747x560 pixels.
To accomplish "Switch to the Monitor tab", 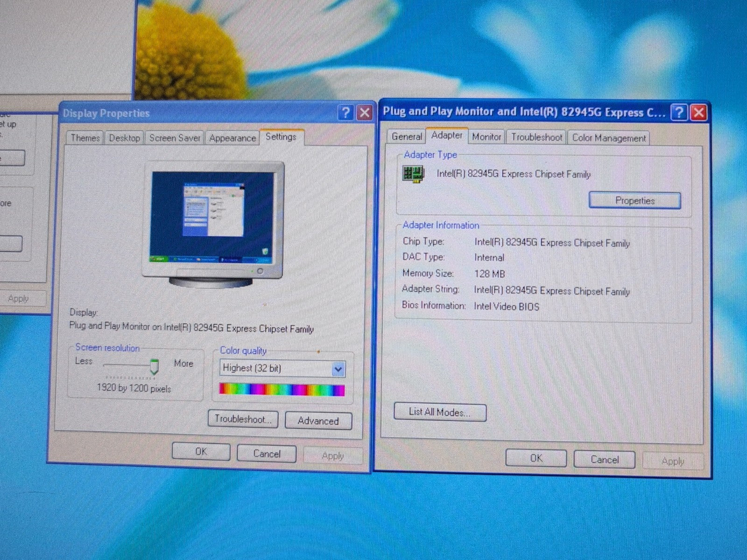I will 486,137.
